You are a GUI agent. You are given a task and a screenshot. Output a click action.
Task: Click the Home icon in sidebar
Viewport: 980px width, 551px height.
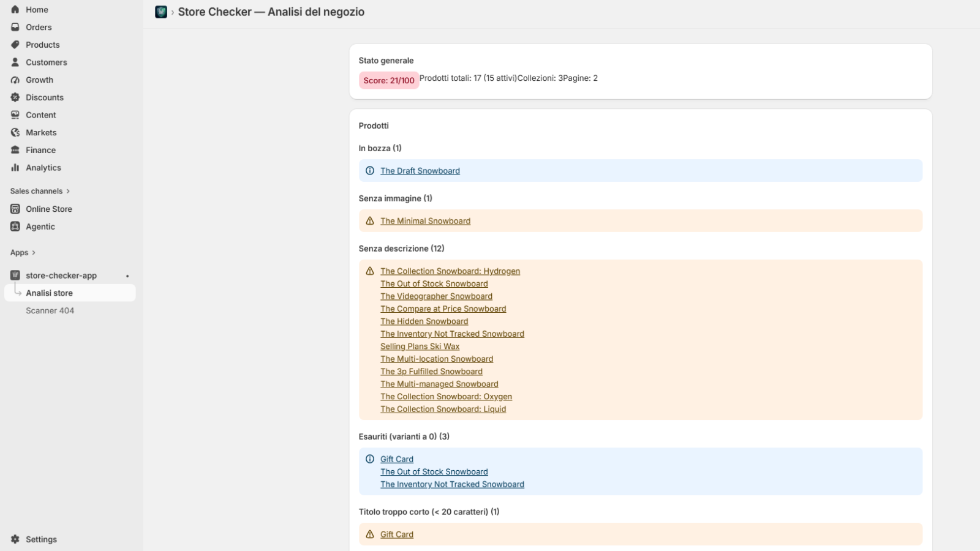[x=15, y=10]
